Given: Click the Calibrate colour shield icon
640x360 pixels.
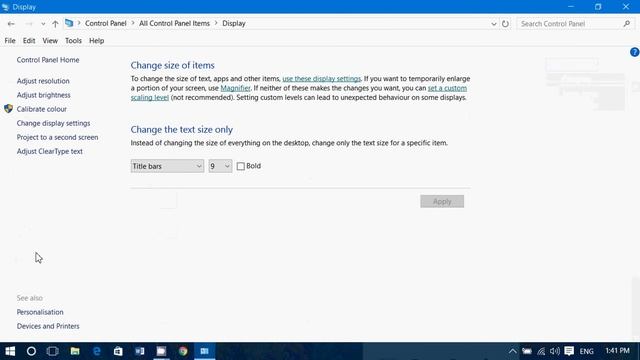Looking at the screenshot, I should point(9,109).
